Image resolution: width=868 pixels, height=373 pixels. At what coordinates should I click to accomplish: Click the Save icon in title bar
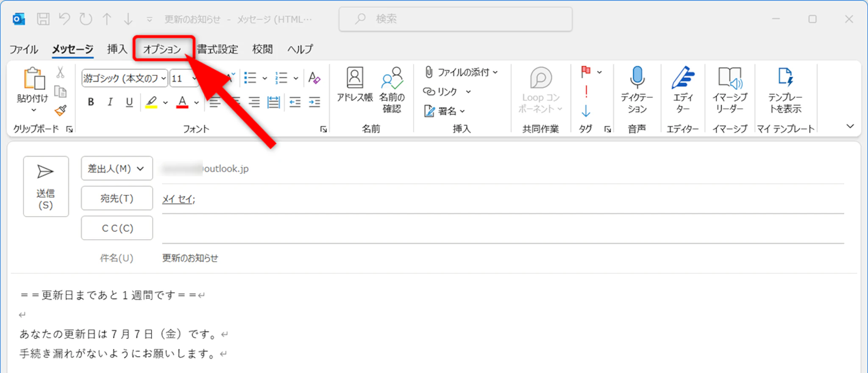click(43, 19)
